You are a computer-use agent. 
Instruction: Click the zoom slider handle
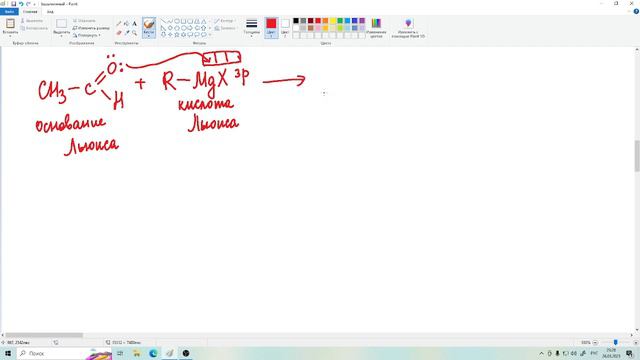[x=616, y=342]
